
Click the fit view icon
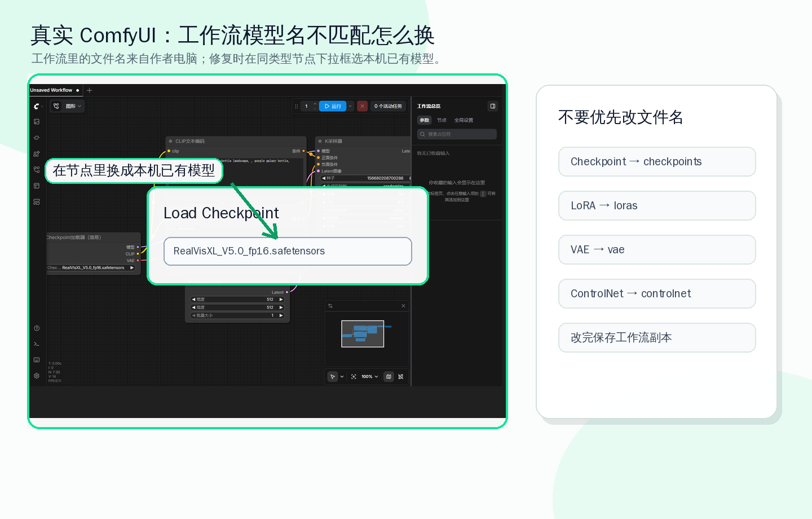coord(354,376)
